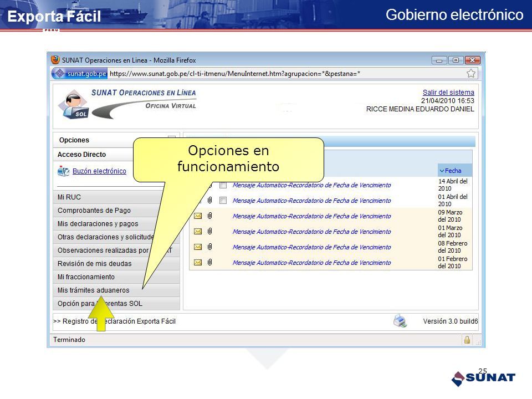Open message dated 01 Marzo del 2010
Screen dimensions: 532x399
coord(311,232)
